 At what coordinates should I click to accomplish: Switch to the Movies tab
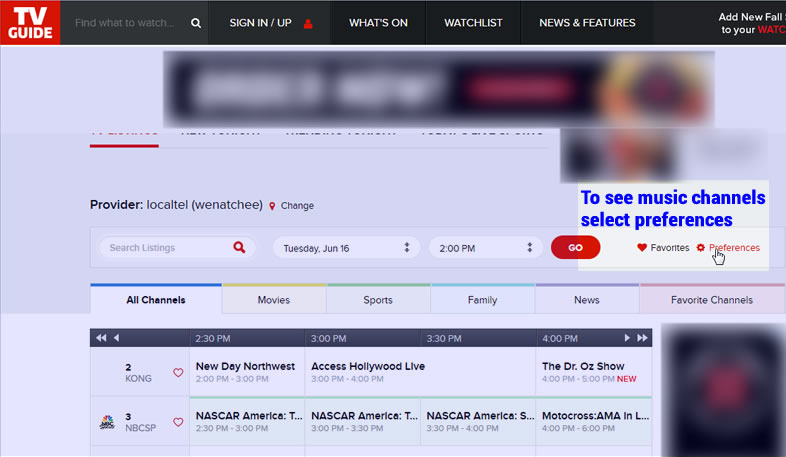tap(274, 300)
